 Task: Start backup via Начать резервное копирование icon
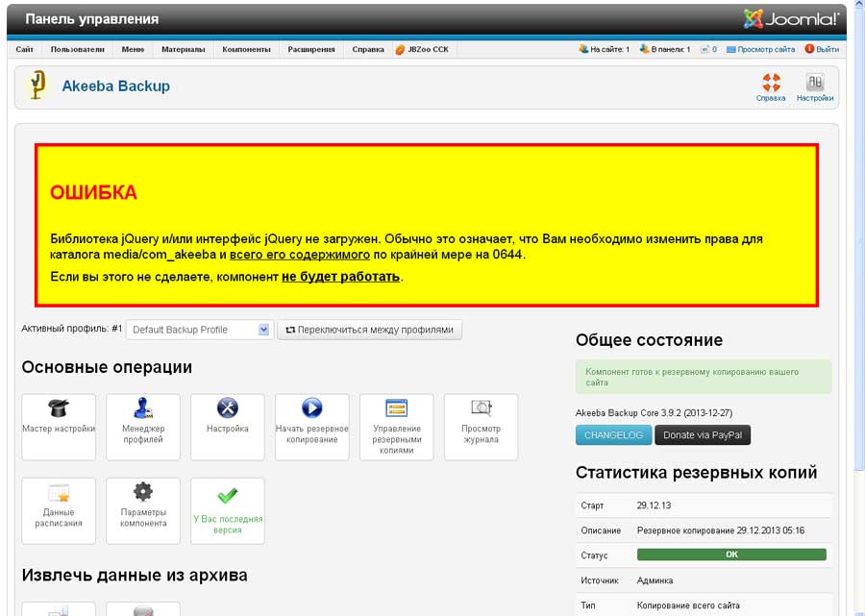click(311, 427)
